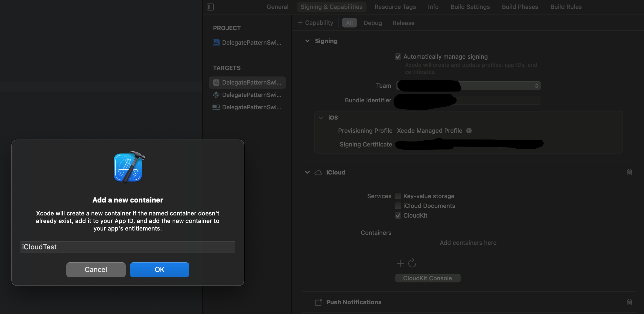The height and width of the screenshot is (314, 644).
Task: Collapse the iCloud section chevron
Action: coord(307,172)
